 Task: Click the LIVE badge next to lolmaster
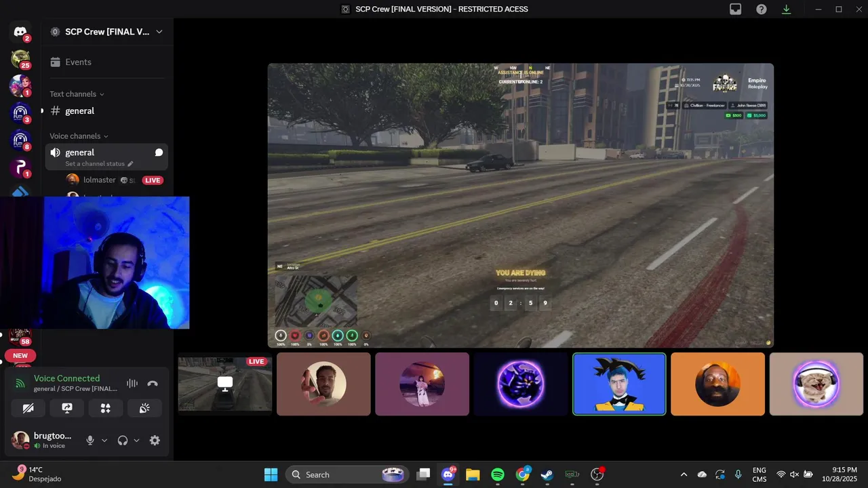pos(153,180)
